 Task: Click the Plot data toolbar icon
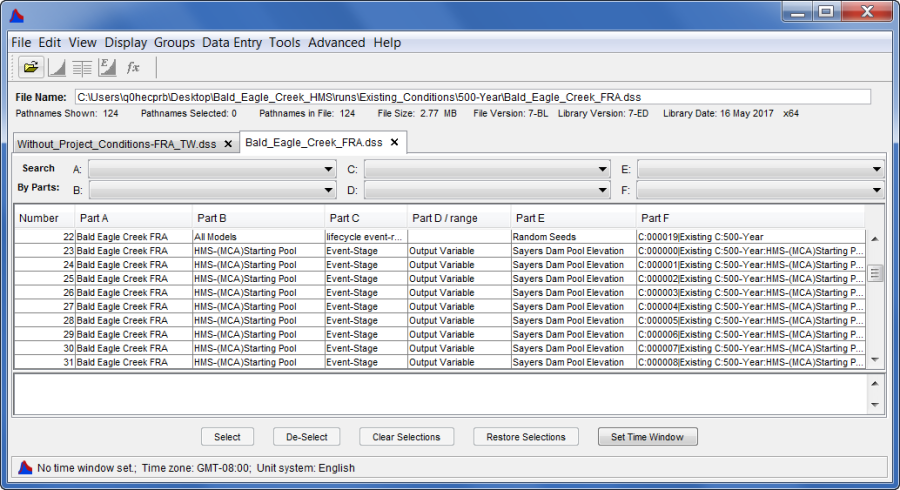[x=57, y=67]
